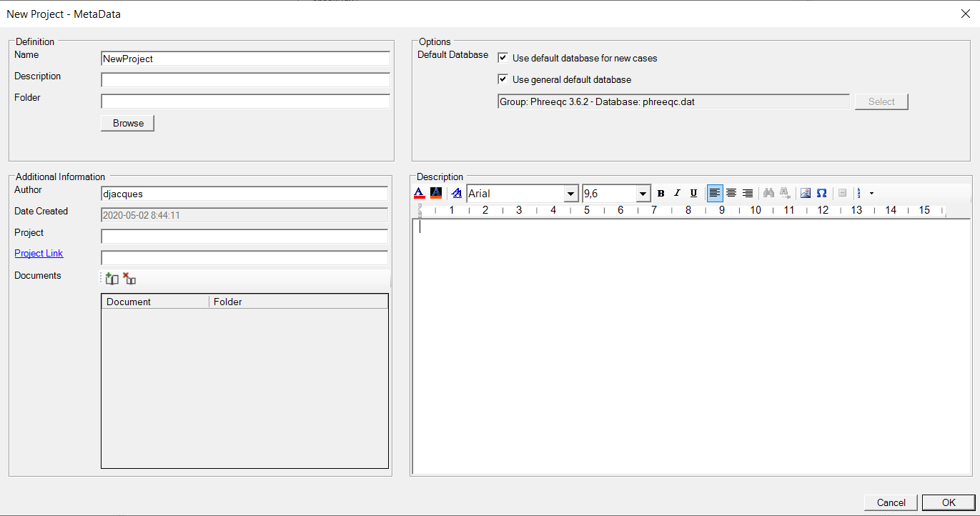This screenshot has height=516, width=980.
Task: Click the remove document icon
Action: point(129,279)
